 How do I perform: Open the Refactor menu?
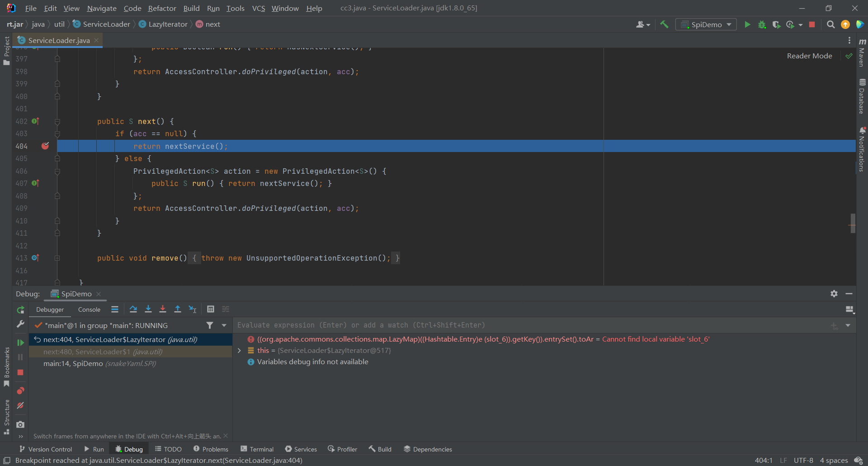tap(162, 8)
